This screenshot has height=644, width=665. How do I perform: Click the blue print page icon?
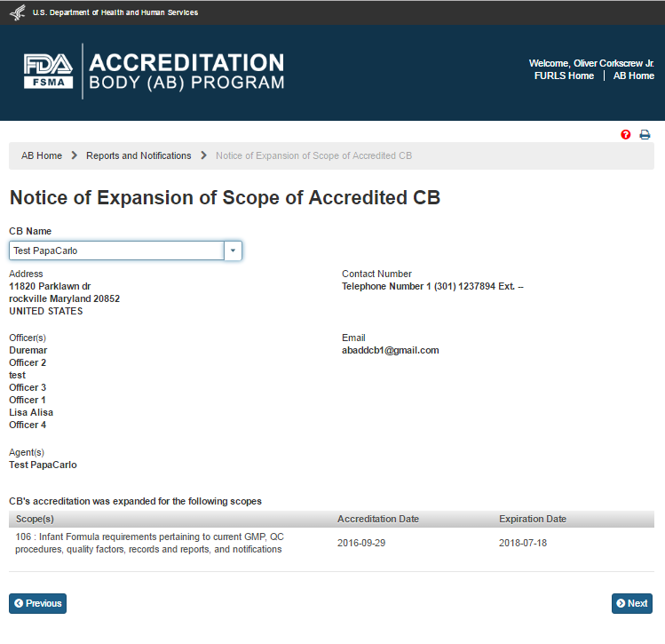645,135
